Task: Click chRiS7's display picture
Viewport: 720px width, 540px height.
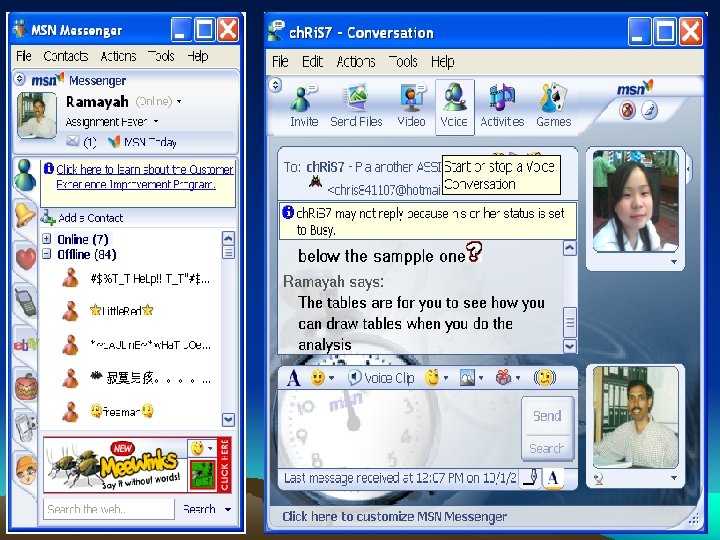Action: [x=636, y=201]
